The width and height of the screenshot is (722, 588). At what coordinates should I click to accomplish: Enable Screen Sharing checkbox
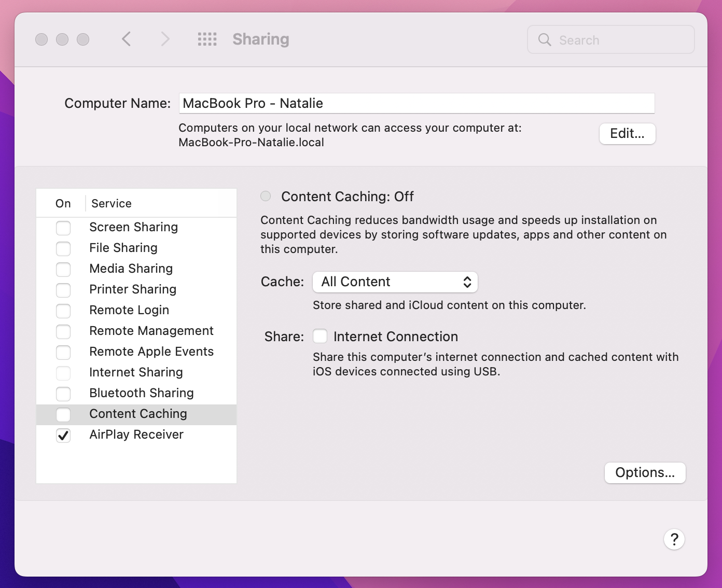[63, 228]
